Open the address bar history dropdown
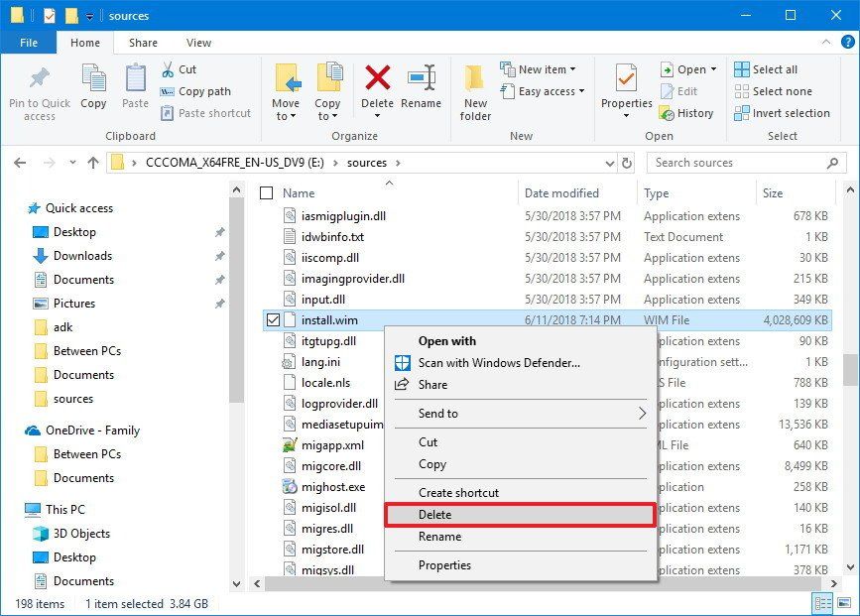The height and width of the screenshot is (616, 860). [x=610, y=162]
